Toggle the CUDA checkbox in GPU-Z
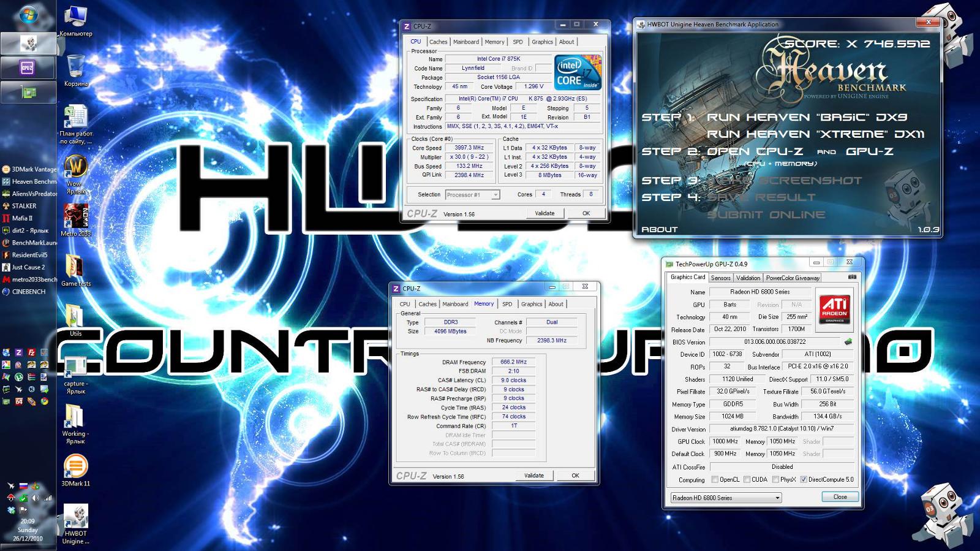The width and height of the screenshot is (980, 551). [747, 479]
